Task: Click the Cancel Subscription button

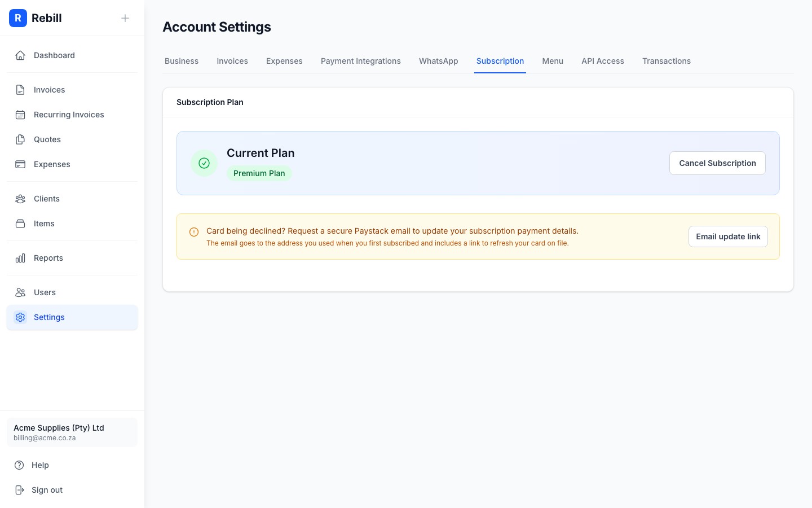Action: click(x=717, y=163)
